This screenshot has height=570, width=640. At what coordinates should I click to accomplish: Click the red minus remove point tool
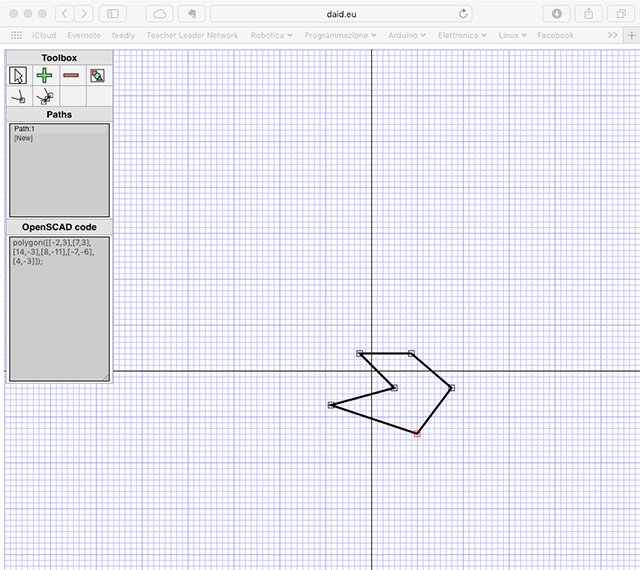[71, 75]
